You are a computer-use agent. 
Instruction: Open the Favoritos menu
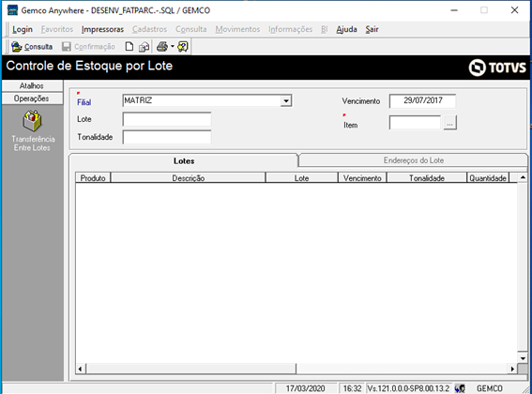click(x=57, y=29)
